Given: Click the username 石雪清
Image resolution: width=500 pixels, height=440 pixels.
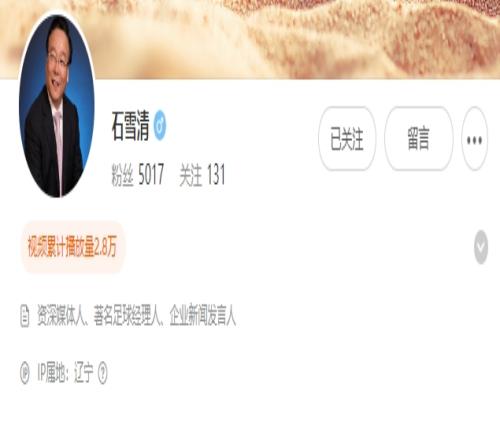Looking at the screenshot, I should [130, 126].
